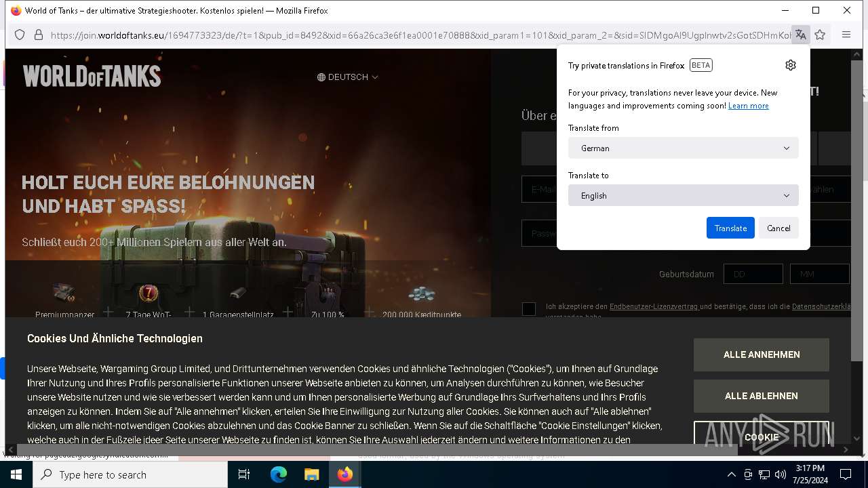Open the Translate to English dropdown
The width and height of the screenshot is (868, 488).
[684, 195]
